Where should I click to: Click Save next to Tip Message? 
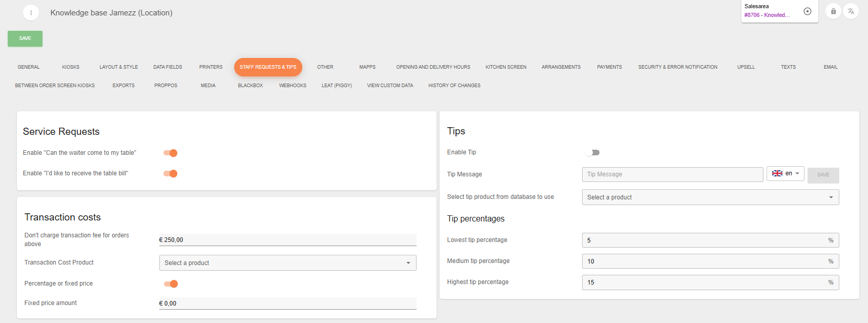823,175
